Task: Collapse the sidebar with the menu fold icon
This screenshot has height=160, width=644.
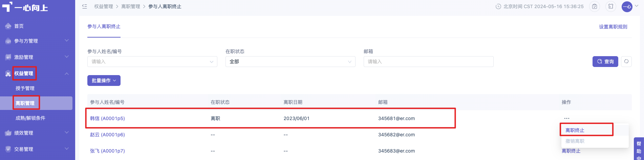Action: coord(85,6)
